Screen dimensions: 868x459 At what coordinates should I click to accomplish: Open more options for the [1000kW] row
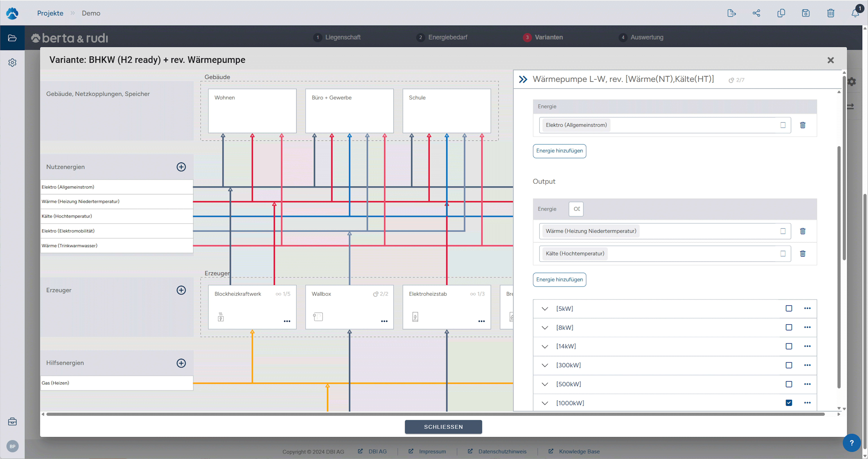[x=807, y=403]
